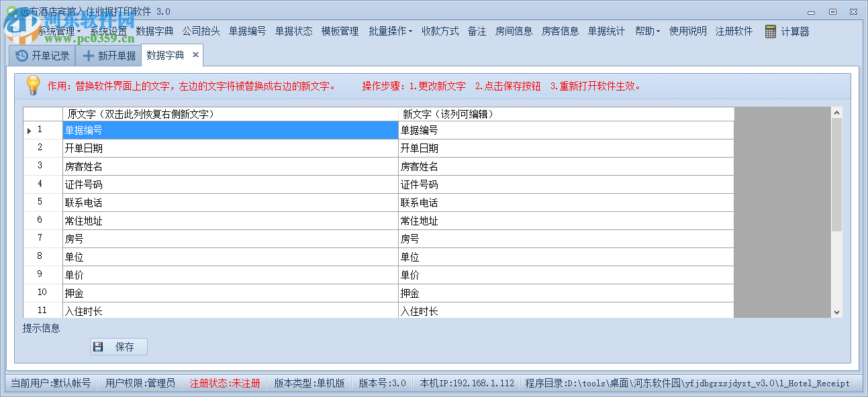868x397 pixels.
Task: Edit new text cell 联系电话 in row 5
Action: tap(566, 203)
